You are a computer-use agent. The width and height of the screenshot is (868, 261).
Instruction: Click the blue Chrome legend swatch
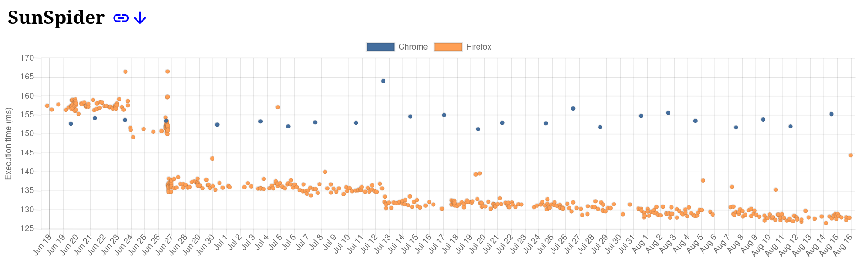pos(380,47)
